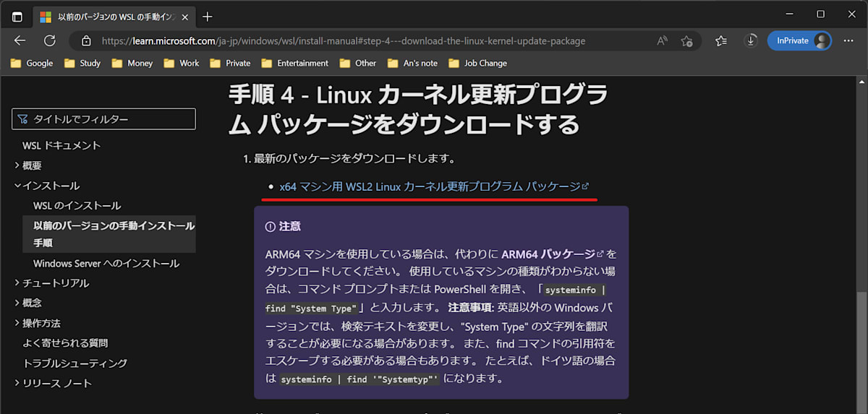The image size is (868, 414).
Task: Open the tab actions menu icon
Action: pyautogui.click(x=17, y=16)
